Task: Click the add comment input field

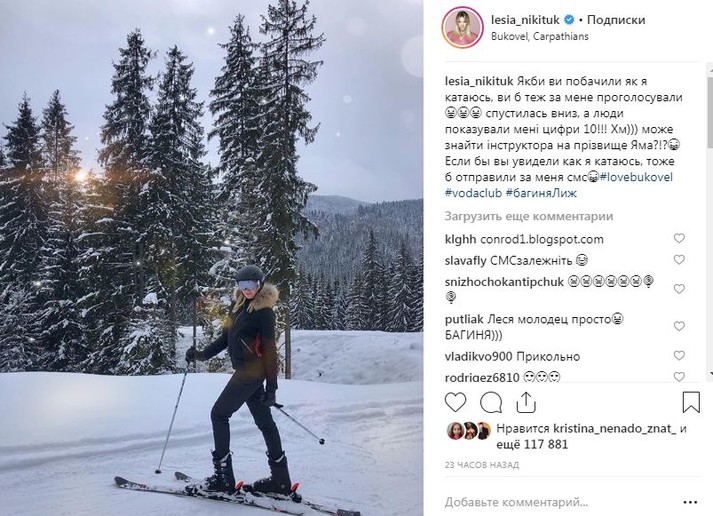Action: (x=560, y=502)
